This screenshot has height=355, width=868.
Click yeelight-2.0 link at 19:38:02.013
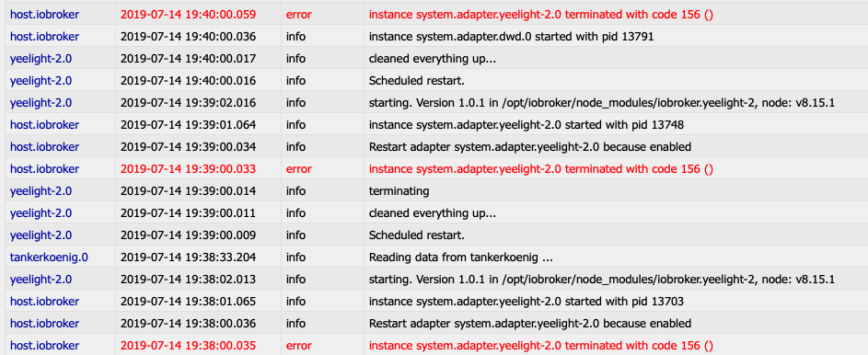tap(41, 280)
